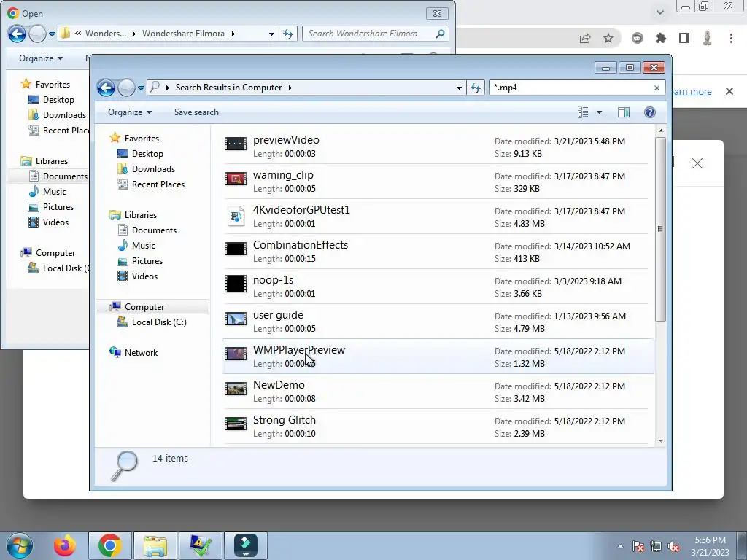Viewport: 747px width, 560px height.
Task: Select Videos in Open dialog Libraries
Action: tap(55, 222)
